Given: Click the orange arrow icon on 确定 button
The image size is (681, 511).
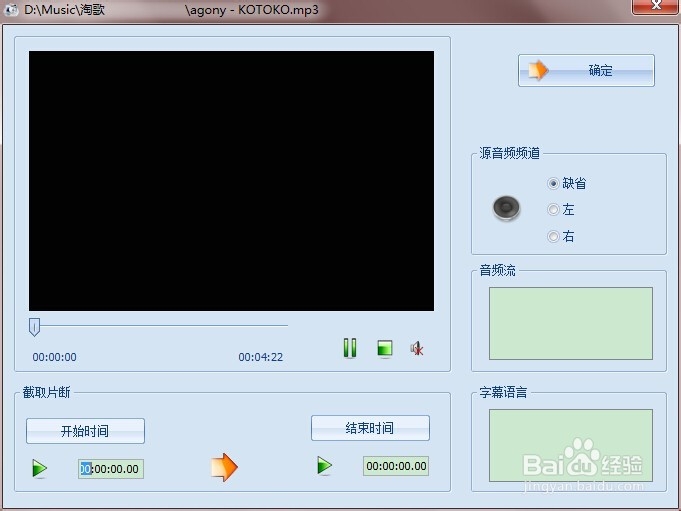Looking at the screenshot, I should tap(539, 70).
